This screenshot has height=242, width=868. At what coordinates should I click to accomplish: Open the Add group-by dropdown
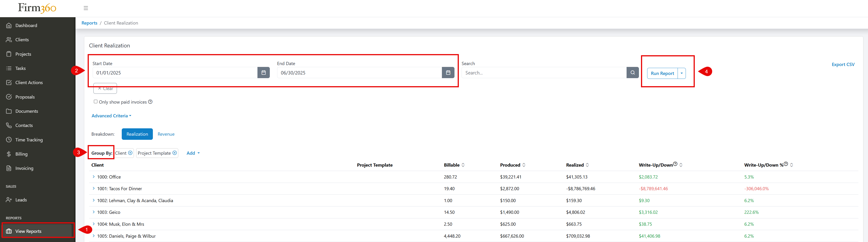[193, 153]
